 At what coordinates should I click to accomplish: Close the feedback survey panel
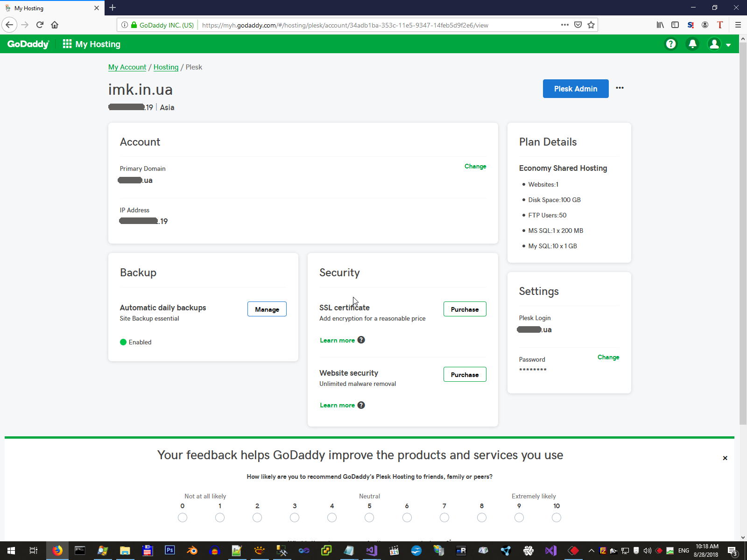point(725,458)
